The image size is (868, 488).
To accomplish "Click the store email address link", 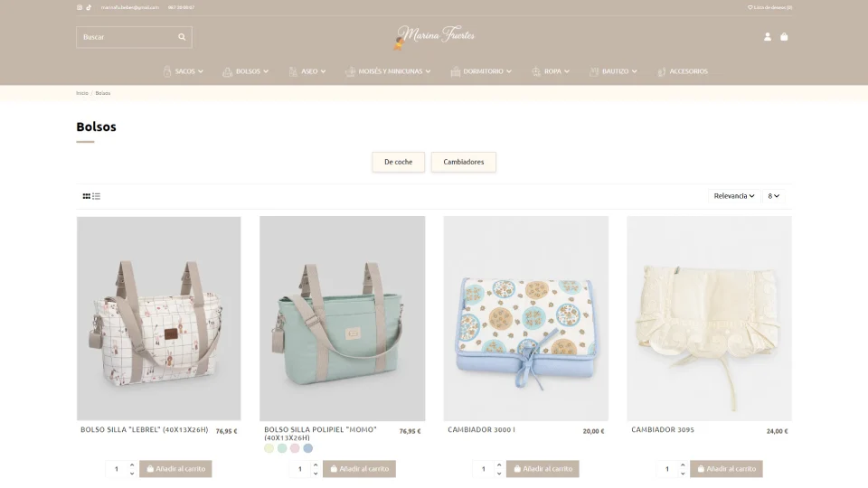I will click(130, 7).
